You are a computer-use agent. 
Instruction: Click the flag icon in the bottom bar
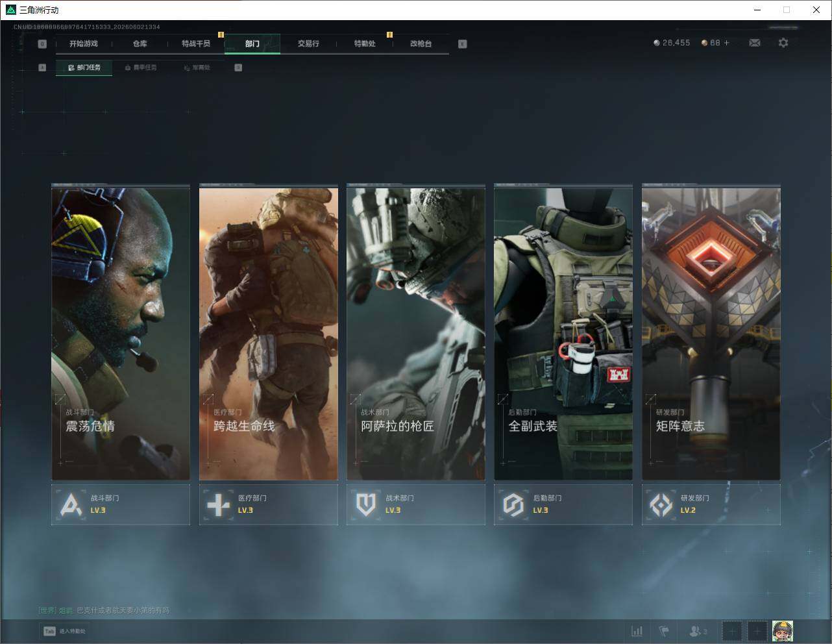pyautogui.click(x=664, y=631)
